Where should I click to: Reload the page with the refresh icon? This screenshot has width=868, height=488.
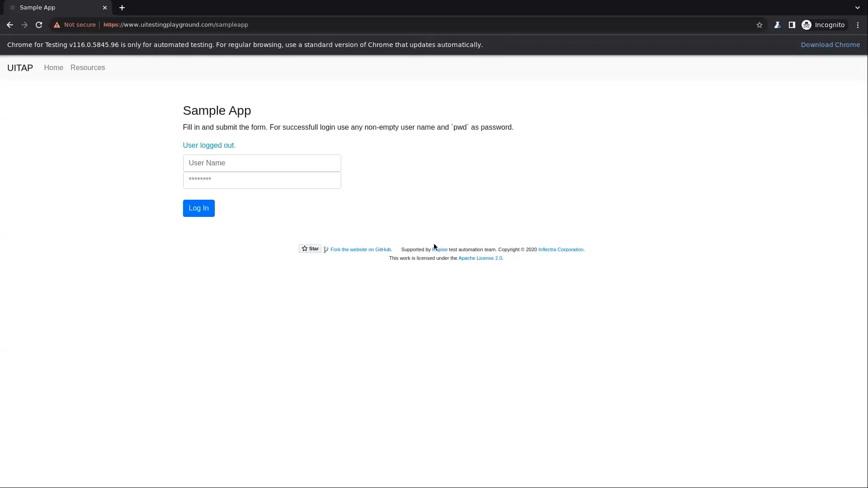[39, 25]
